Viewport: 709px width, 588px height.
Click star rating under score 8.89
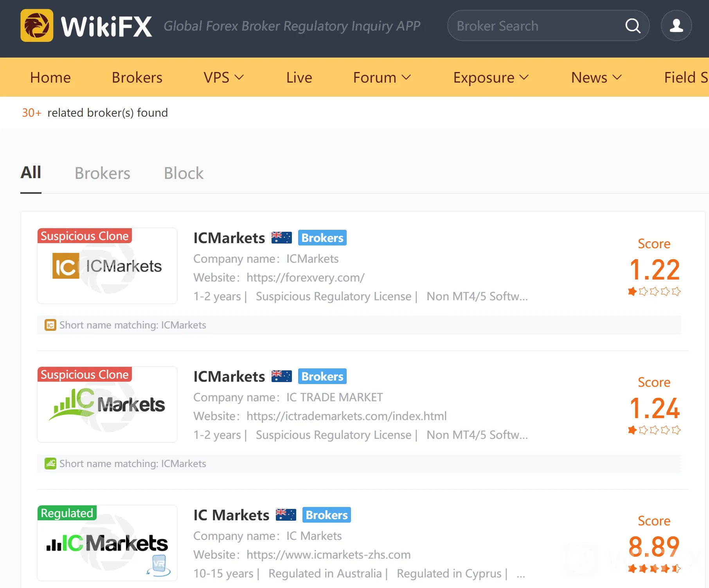click(654, 568)
